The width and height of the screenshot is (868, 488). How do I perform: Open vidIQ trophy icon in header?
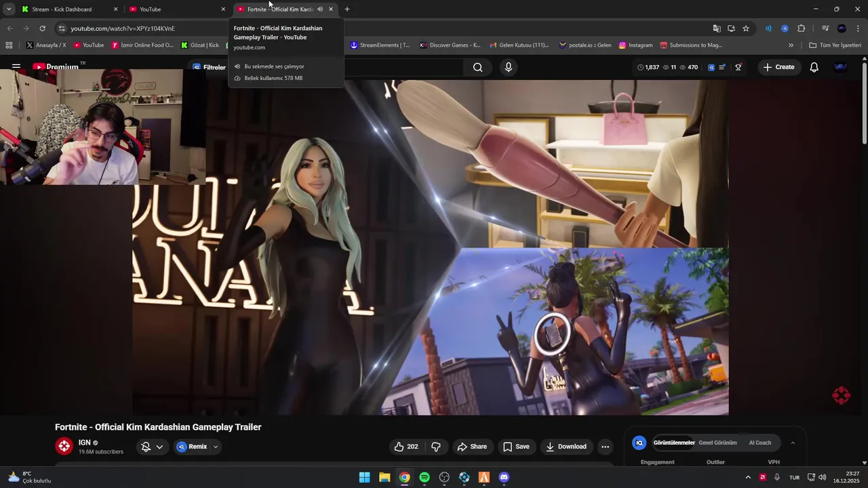(x=738, y=67)
